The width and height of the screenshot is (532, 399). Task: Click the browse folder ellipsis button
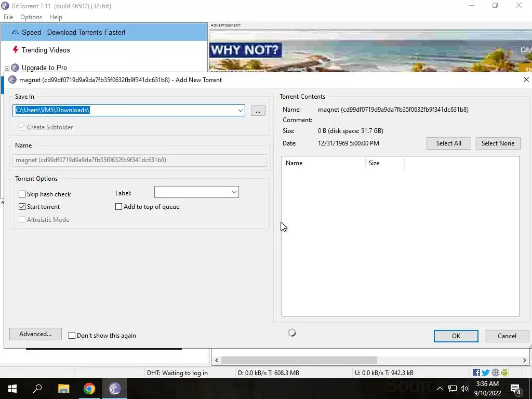coord(258,110)
